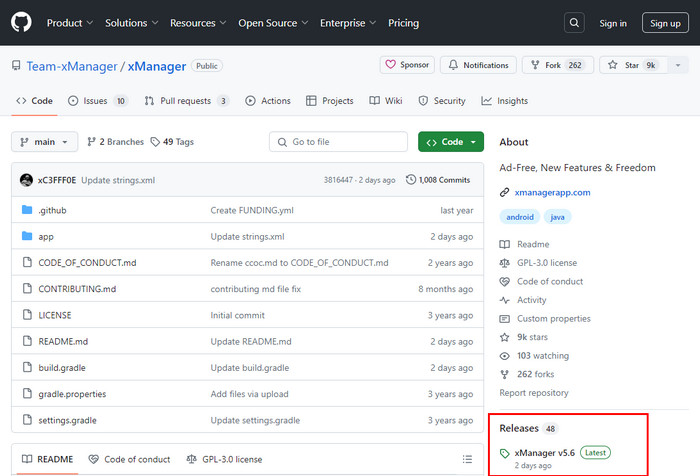View the 49 Tags link

pyautogui.click(x=172, y=142)
